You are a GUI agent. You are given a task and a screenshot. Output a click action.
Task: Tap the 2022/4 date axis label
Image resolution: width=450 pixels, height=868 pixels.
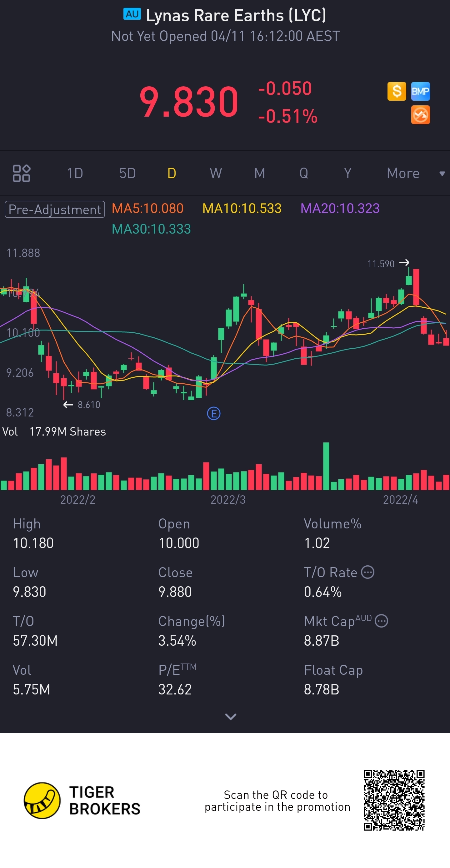401,499
